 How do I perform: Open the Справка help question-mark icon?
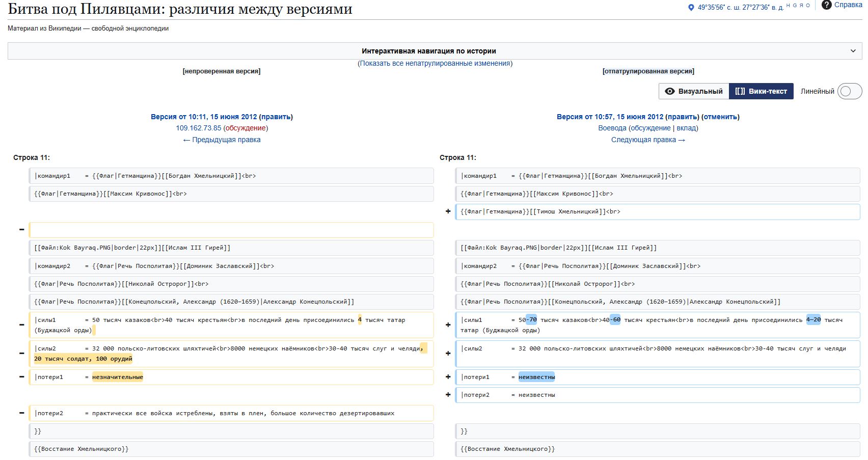(x=827, y=5)
